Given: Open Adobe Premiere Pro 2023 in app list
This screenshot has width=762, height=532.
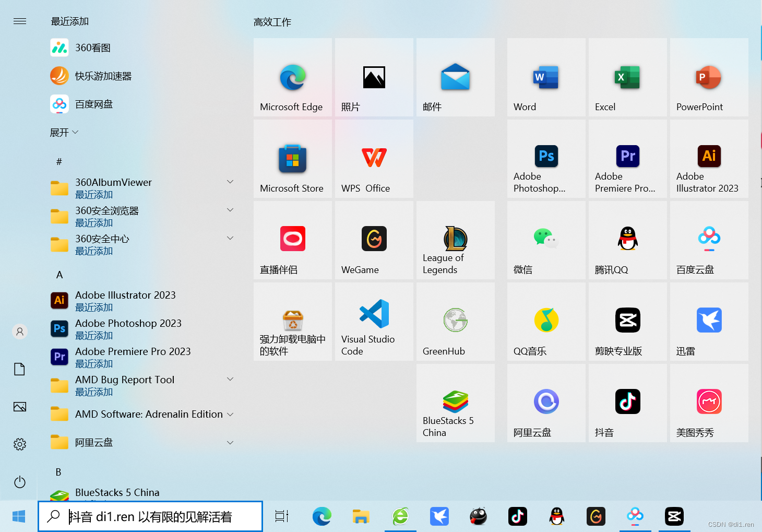Looking at the screenshot, I should [142, 357].
